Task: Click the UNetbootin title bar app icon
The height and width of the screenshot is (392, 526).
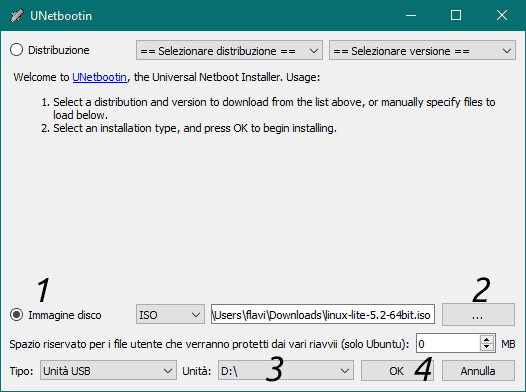Action: [17, 15]
